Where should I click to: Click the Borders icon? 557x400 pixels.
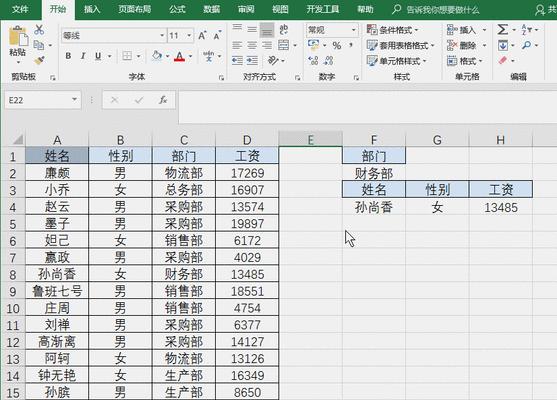[x=127, y=56]
